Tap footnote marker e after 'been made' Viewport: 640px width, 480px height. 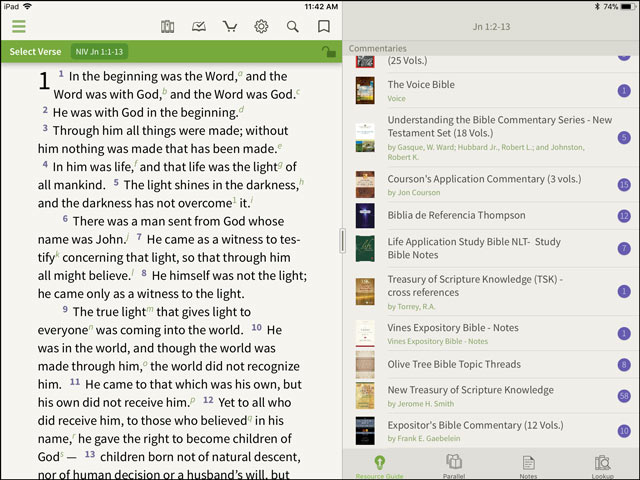(280, 146)
